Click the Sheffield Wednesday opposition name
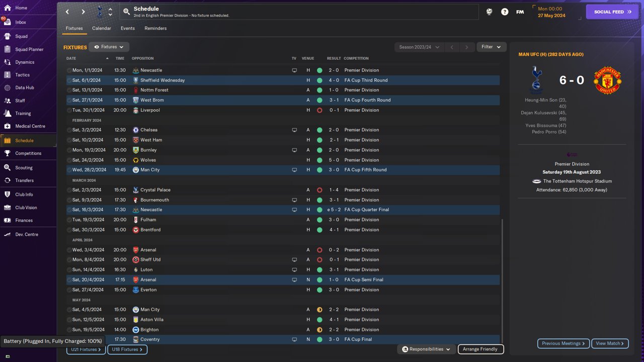 pyautogui.click(x=163, y=80)
